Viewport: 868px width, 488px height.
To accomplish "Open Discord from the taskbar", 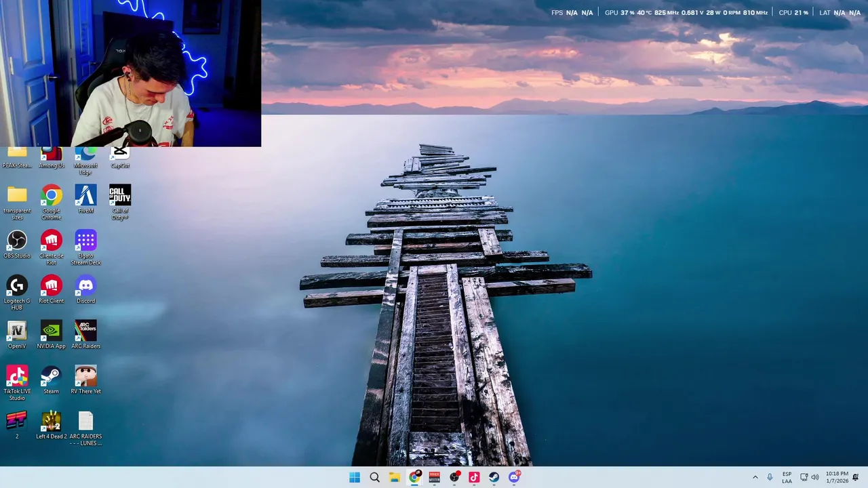I will click(x=514, y=477).
